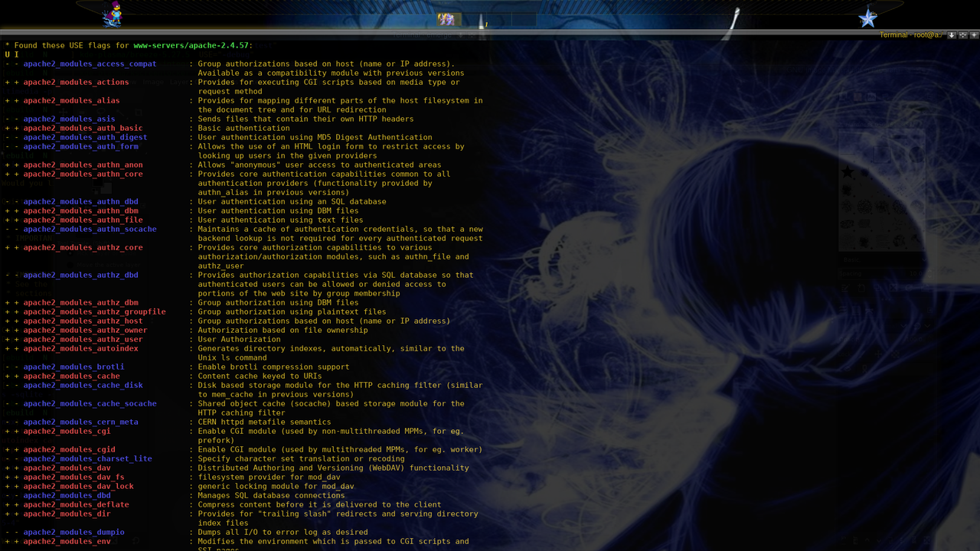Viewport: 980px width, 551px height.
Task: Click apache2_modules_cache flag name
Action: click(x=71, y=377)
